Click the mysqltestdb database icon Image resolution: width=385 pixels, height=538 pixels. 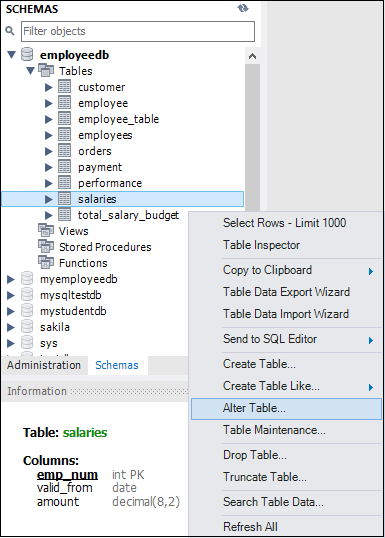pyautogui.click(x=27, y=294)
